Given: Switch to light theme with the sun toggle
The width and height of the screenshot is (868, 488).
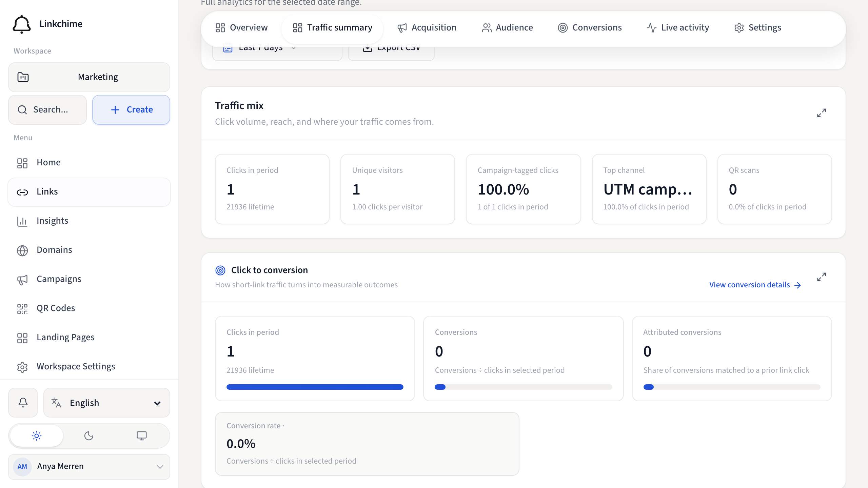Looking at the screenshot, I should tap(37, 435).
